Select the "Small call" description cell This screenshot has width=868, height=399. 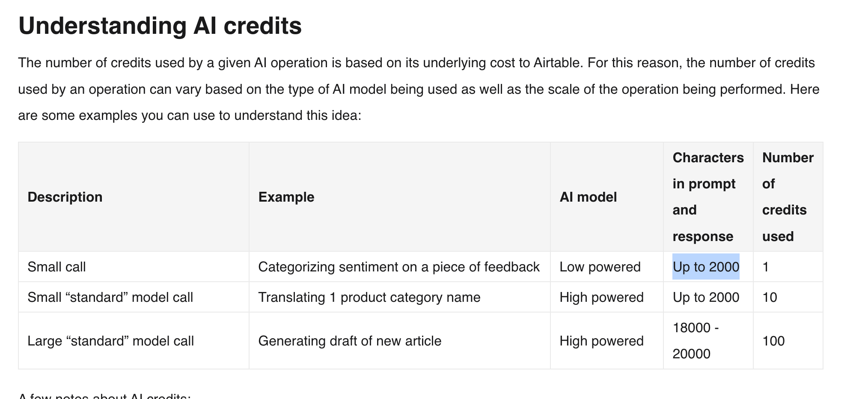click(56, 267)
